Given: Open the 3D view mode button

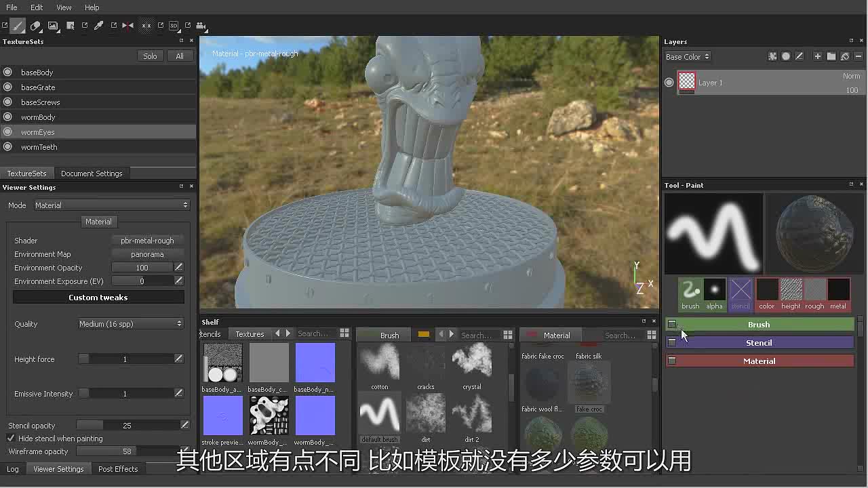Looking at the screenshot, I should 174,26.
